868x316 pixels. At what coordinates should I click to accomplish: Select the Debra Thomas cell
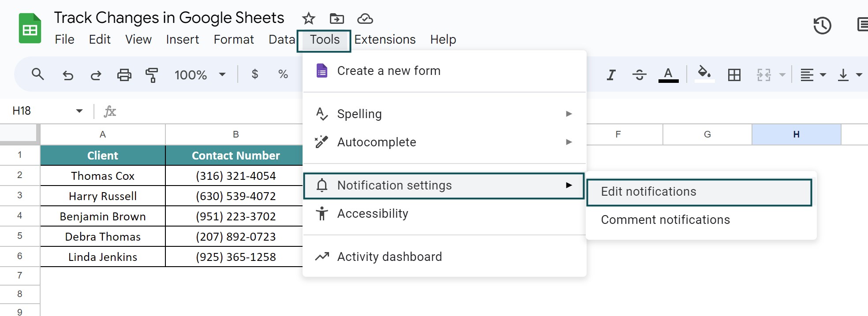[103, 237]
